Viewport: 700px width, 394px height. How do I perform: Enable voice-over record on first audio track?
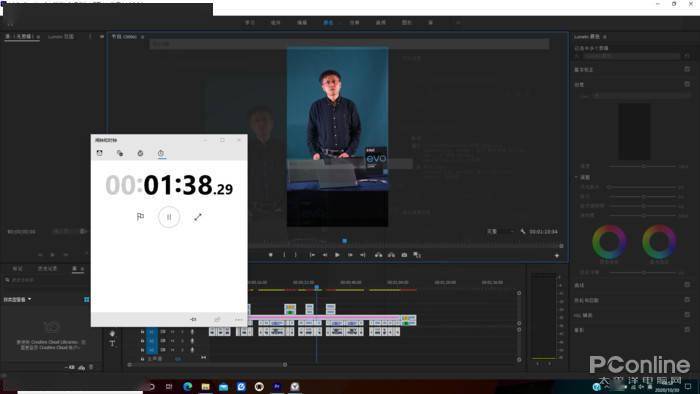[192, 332]
